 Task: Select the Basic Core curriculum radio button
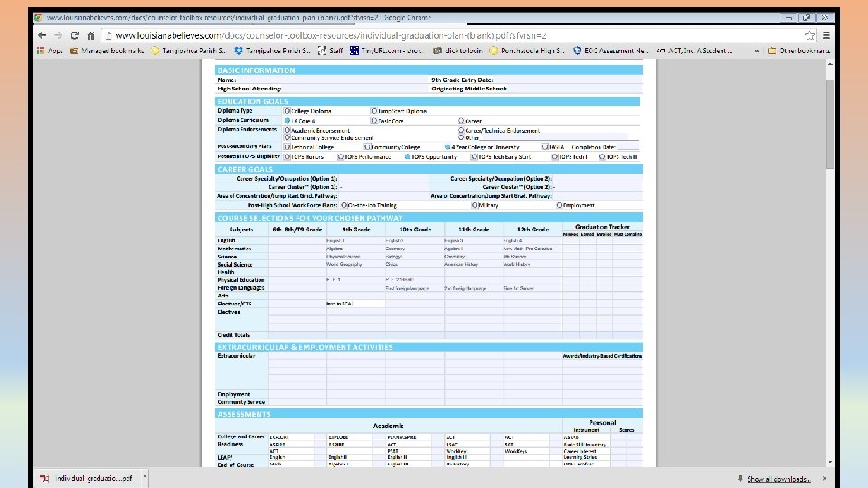click(374, 120)
